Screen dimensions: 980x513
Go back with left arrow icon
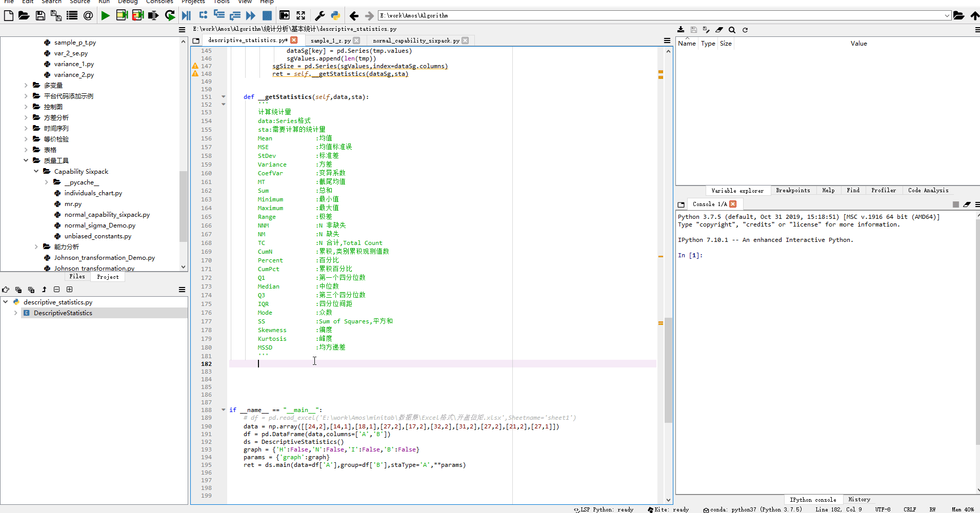click(x=354, y=15)
